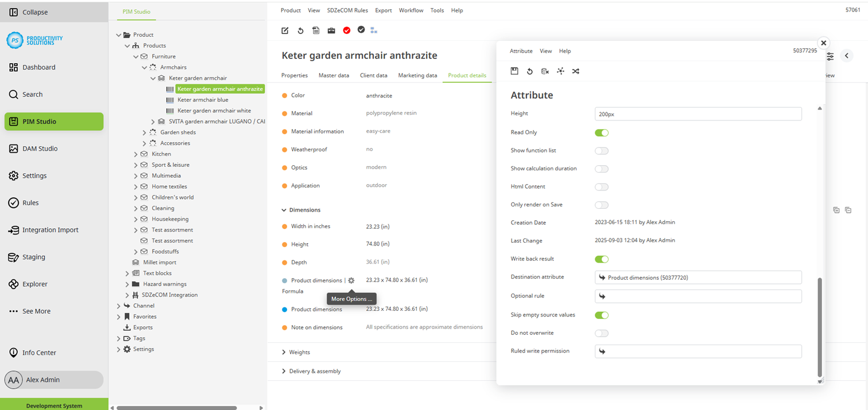This screenshot has height=410, width=868.
Task: Expand the Kitchen tree node
Action: pyautogui.click(x=136, y=154)
